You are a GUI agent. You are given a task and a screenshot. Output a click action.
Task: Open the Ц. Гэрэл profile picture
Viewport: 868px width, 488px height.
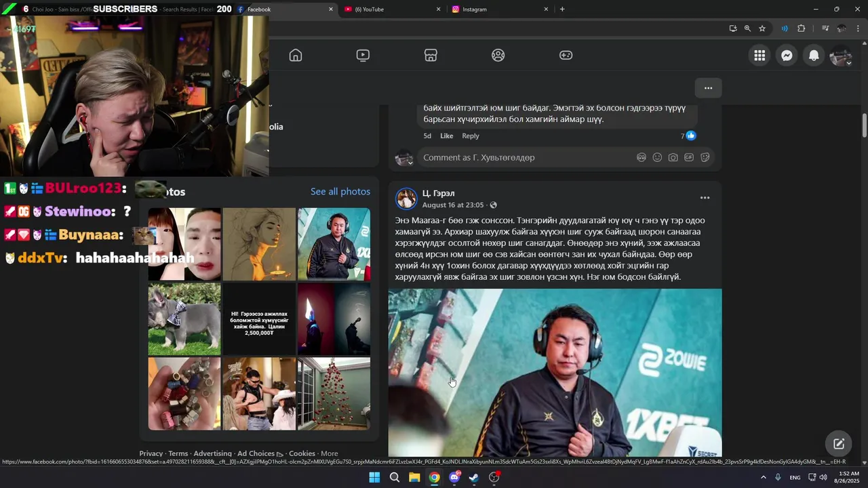406,199
